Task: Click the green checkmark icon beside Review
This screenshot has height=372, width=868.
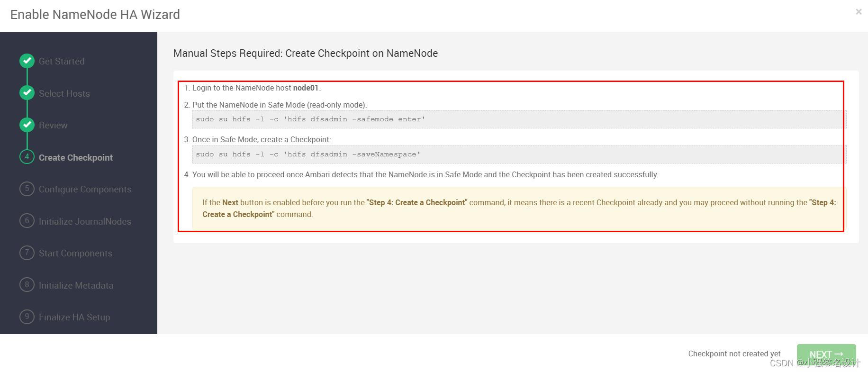Action: (27, 125)
